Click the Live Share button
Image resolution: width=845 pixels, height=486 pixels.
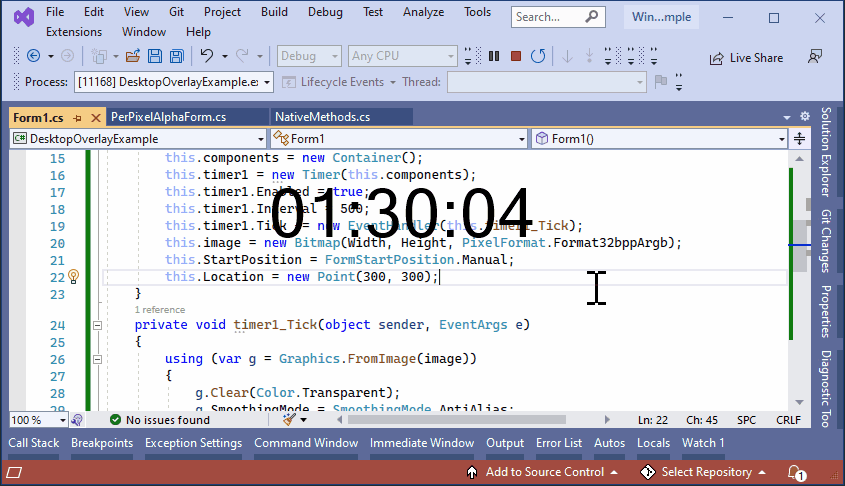(746, 58)
